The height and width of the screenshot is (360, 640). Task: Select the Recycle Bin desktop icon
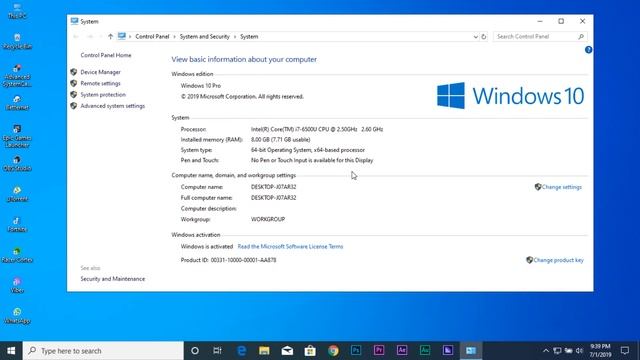(x=17, y=42)
